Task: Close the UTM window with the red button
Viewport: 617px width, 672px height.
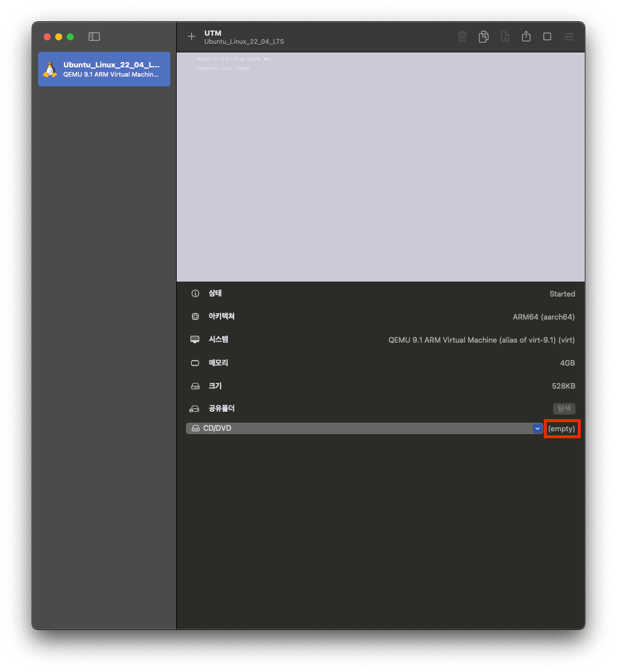Action: click(x=47, y=37)
